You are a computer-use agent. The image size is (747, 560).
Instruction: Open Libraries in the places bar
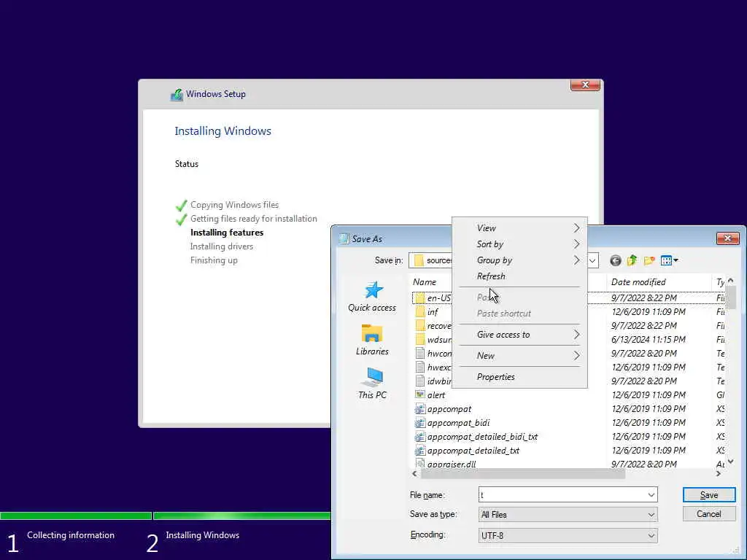coord(372,340)
